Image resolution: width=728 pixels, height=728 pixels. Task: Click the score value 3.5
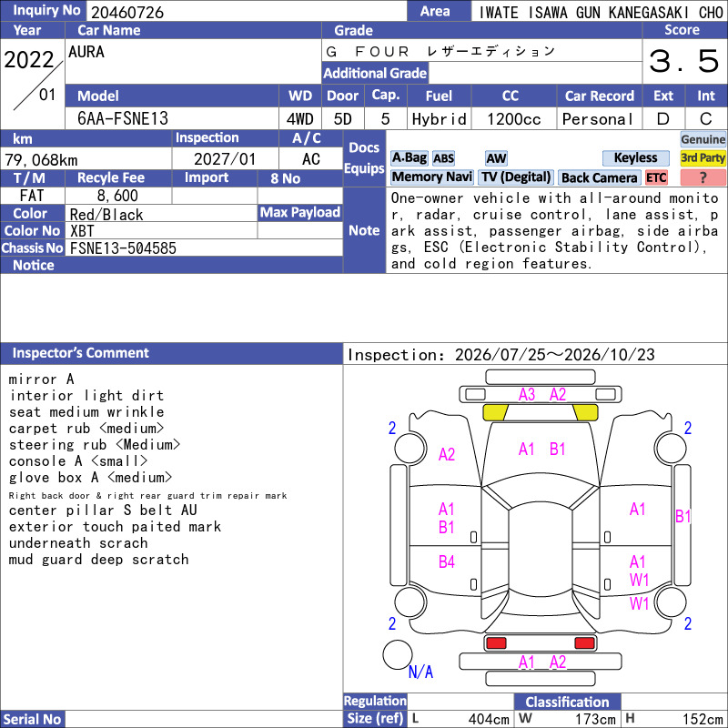coord(684,61)
